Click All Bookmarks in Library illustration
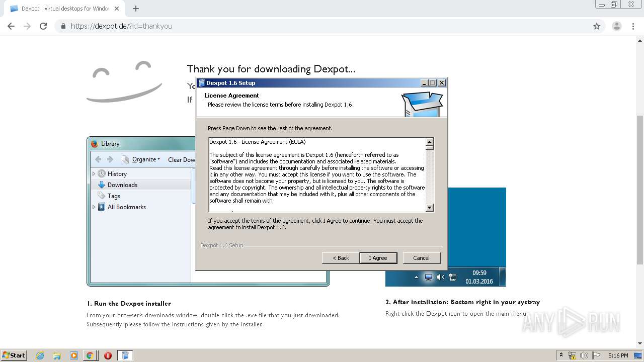 point(127,207)
